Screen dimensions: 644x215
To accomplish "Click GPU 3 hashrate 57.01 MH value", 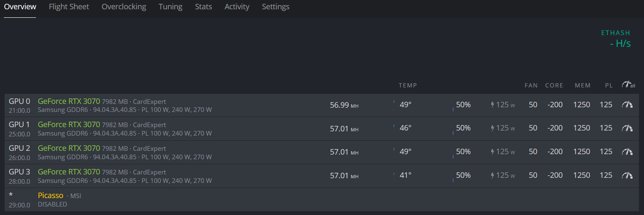I will pos(344,175).
